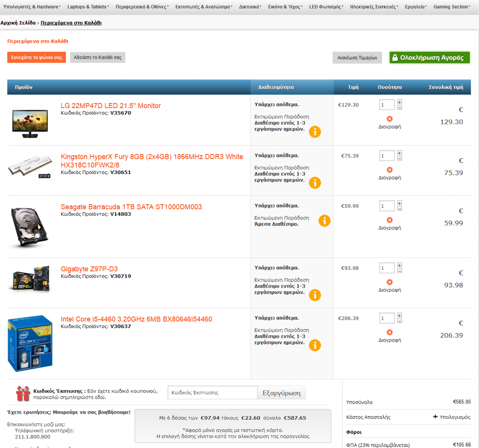Expand the LED Φωτισμός menu
The height and width of the screenshot is (448, 479).
[x=326, y=7]
